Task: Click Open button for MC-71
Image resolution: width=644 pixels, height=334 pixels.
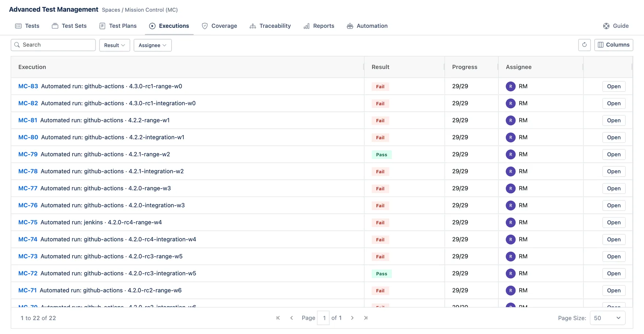Action: (x=614, y=290)
